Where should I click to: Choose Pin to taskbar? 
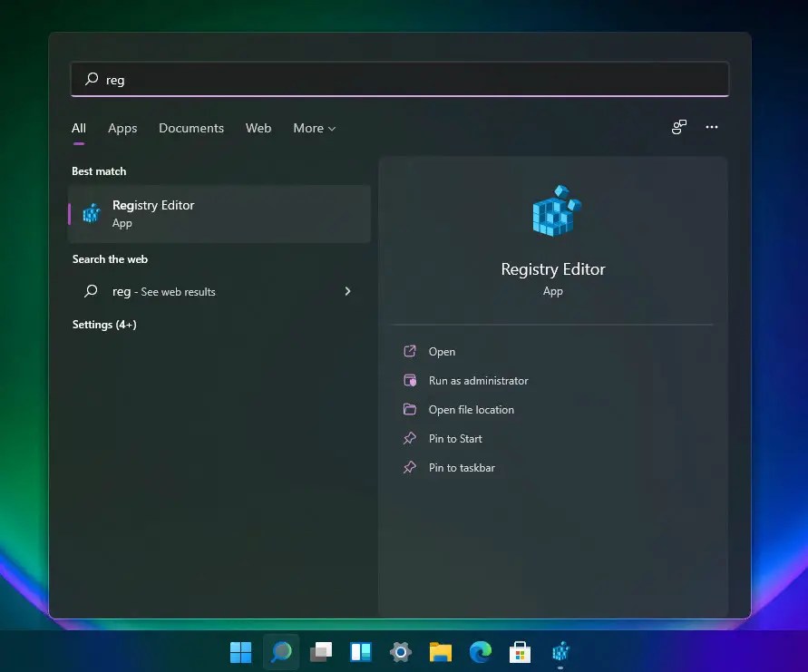(449, 467)
